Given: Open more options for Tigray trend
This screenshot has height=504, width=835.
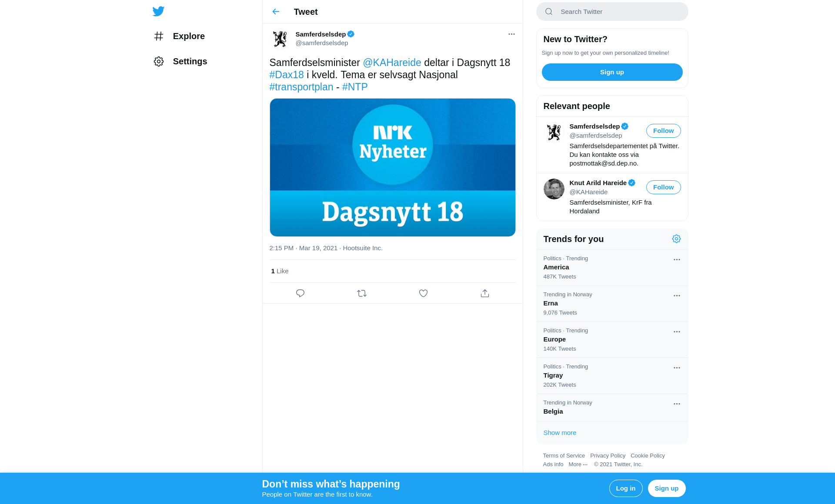Looking at the screenshot, I should (677, 368).
